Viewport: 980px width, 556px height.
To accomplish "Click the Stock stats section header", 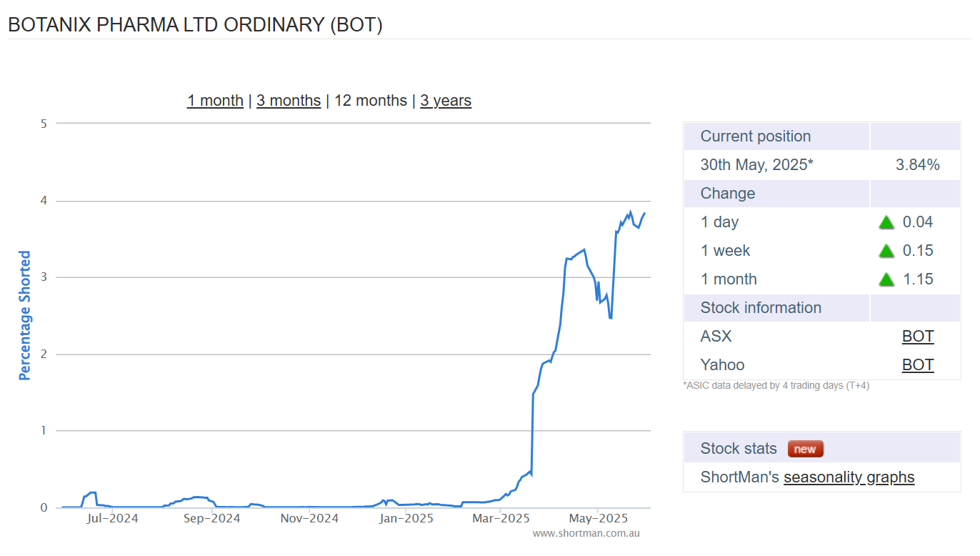I will 738,449.
